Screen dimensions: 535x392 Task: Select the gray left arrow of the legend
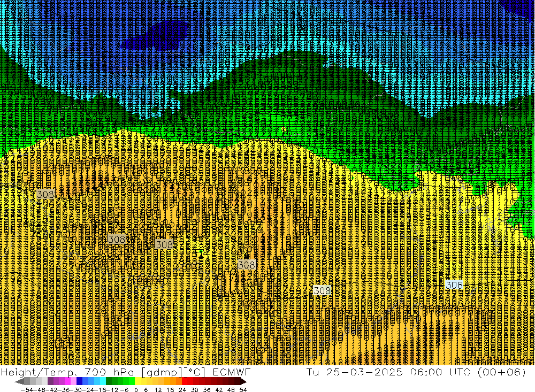click(x=19, y=381)
